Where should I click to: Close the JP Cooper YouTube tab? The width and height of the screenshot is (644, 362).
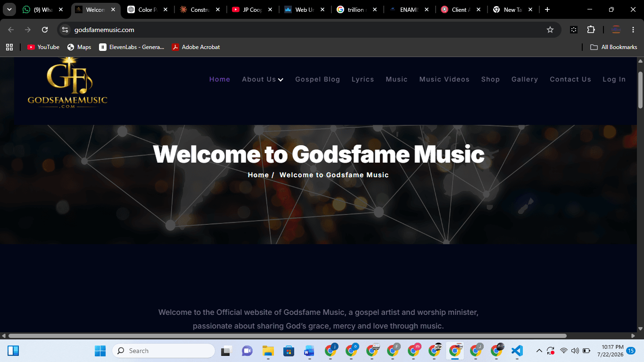(270, 9)
